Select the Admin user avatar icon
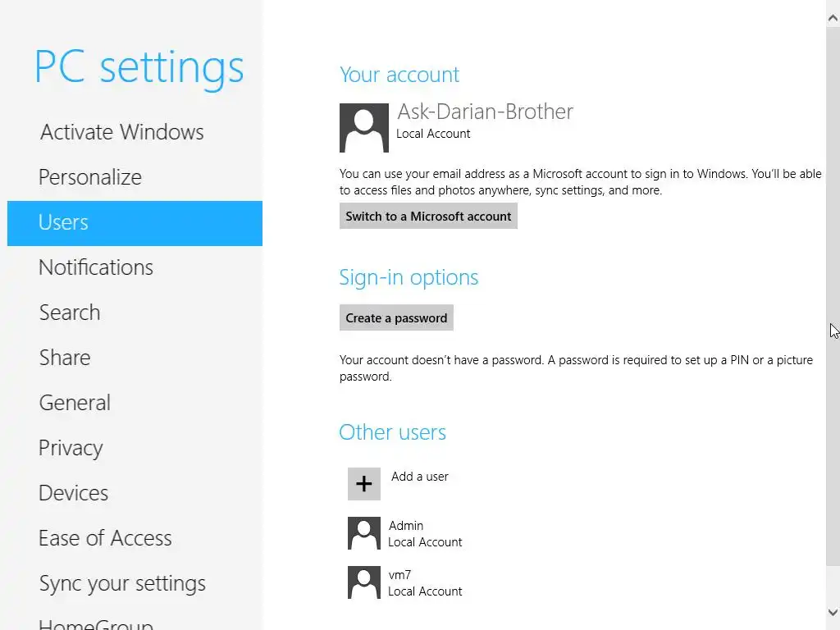This screenshot has width=840, height=630. point(363,533)
